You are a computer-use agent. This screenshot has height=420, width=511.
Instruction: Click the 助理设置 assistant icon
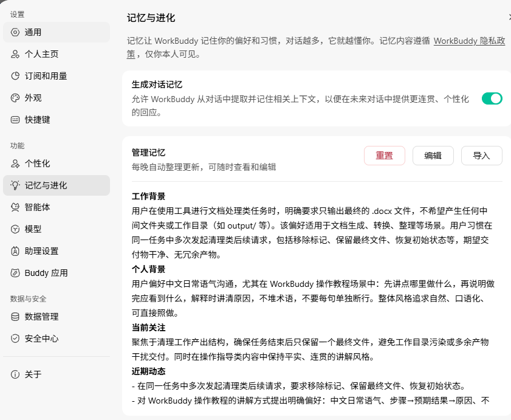[x=15, y=251]
